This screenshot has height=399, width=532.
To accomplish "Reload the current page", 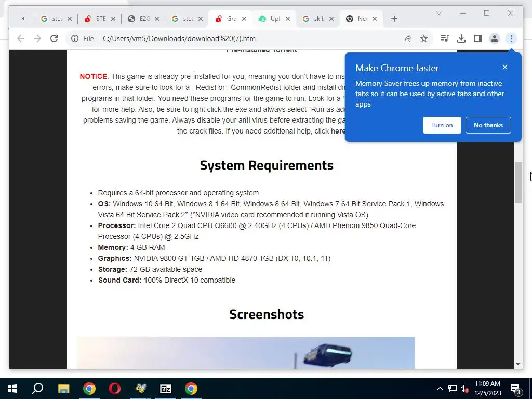I will pyautogui.click(x=54, y=38).
